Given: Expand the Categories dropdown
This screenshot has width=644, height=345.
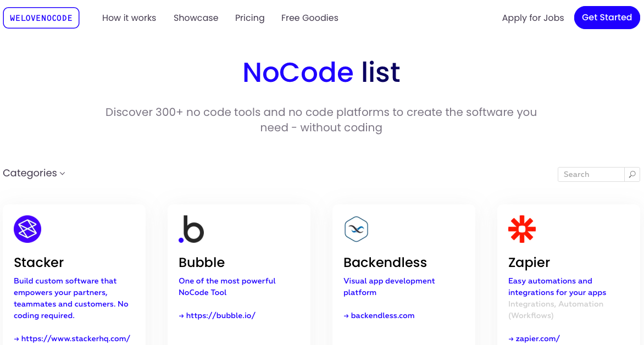Looking at the screenshot, I should [x=34, y=173].
